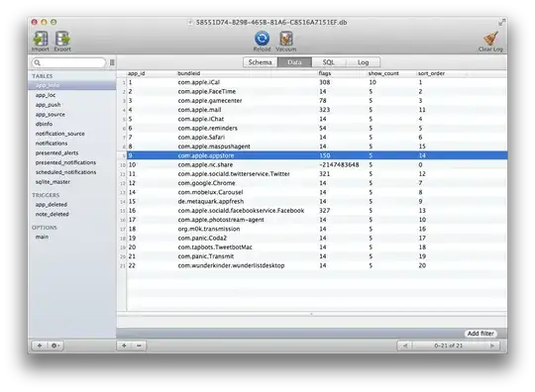Click the Add filter button
The image size is (535, 392).
pyautogui.click(x=481, y=334)
